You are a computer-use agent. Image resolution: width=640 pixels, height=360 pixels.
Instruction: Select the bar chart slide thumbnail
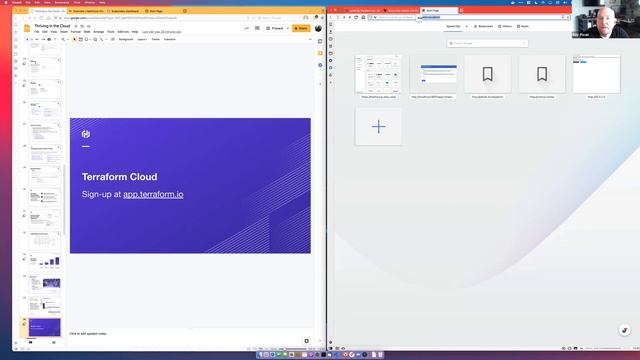click(x=44, y=262)
